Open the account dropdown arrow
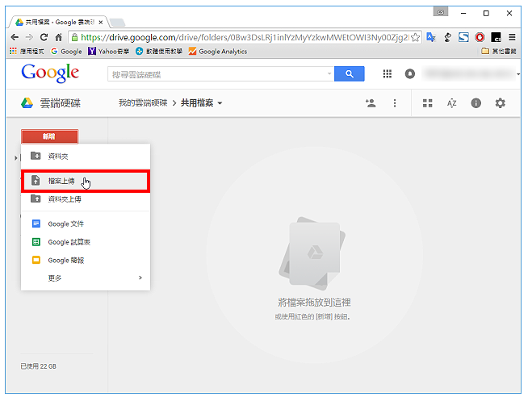This screenshot has width=532, height=401. pos(518,74)
